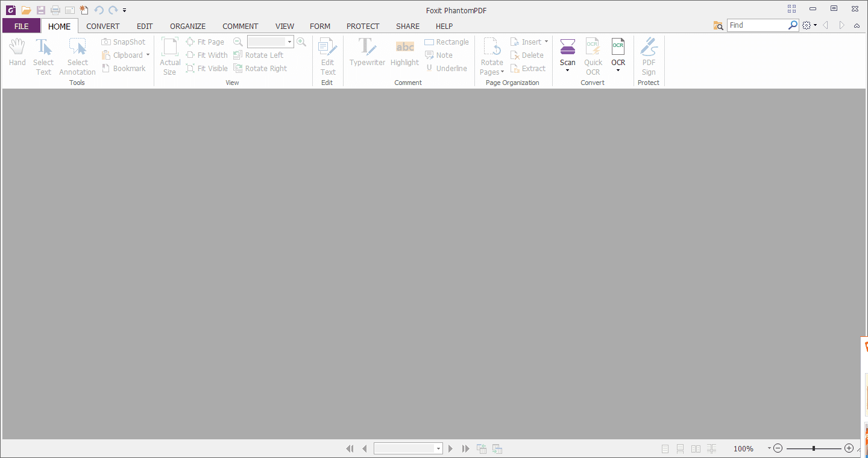The height and width of the screenshot is (458, 868).
Task: Select the Rectangle comment tool
Action: (447, 42)
